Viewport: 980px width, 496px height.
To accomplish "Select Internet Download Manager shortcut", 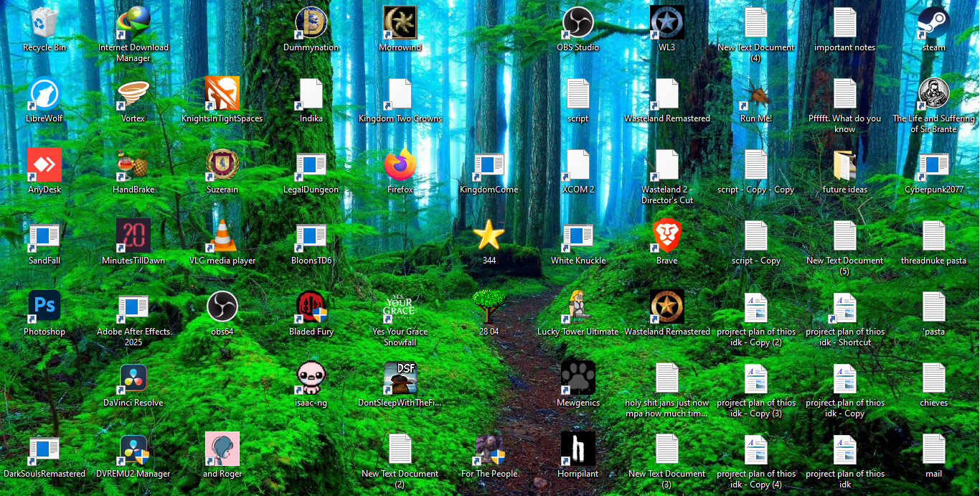I will tap(133, 22).
